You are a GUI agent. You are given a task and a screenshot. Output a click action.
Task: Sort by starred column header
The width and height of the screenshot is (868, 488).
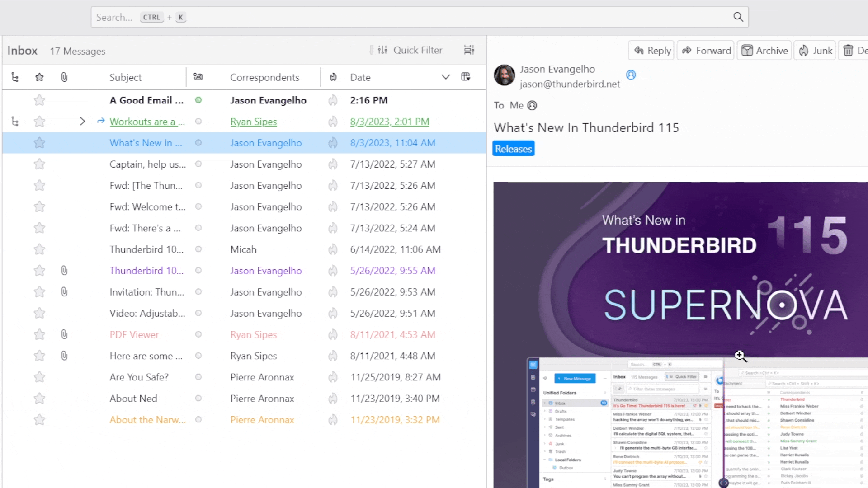tap(39, 77)
